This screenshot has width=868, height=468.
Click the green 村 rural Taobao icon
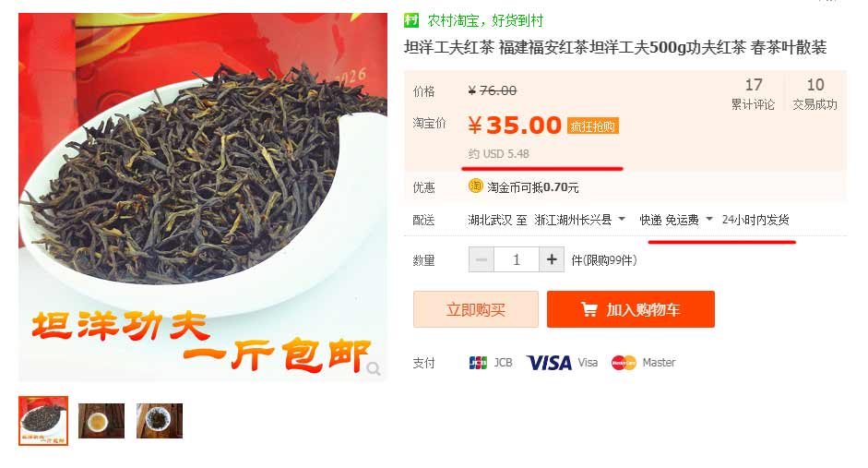coord(411,20)
